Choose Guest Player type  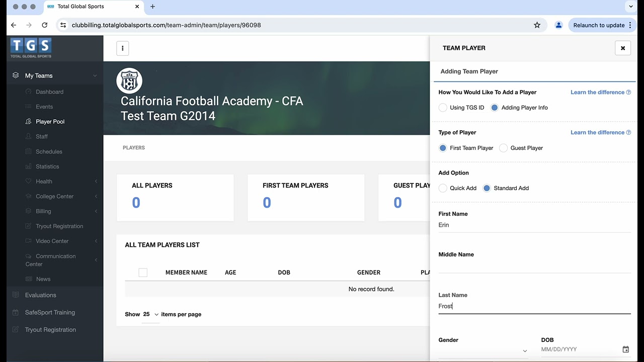click(x=503, y=148)
